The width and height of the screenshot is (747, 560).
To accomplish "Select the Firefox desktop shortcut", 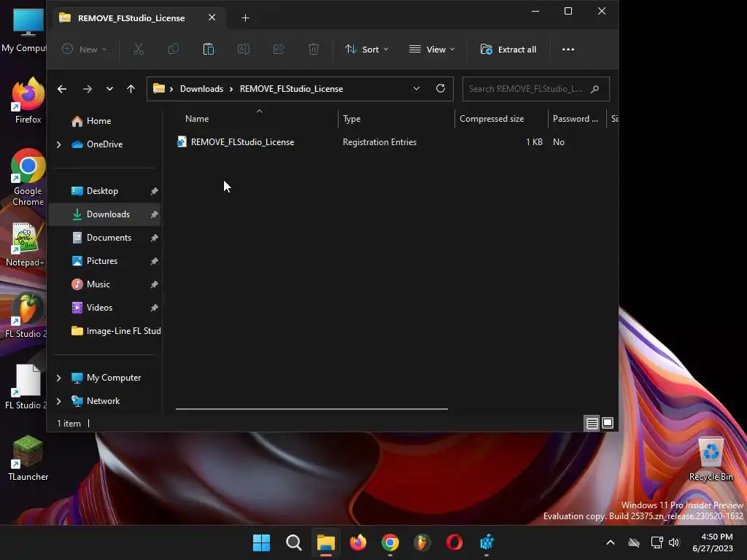I will click(28, 101).
